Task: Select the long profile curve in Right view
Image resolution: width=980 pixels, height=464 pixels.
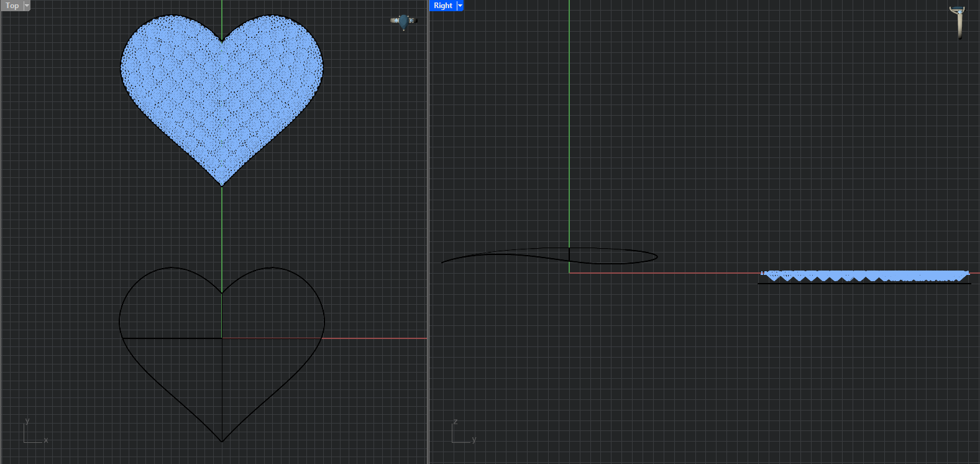Action: (549, 256)
